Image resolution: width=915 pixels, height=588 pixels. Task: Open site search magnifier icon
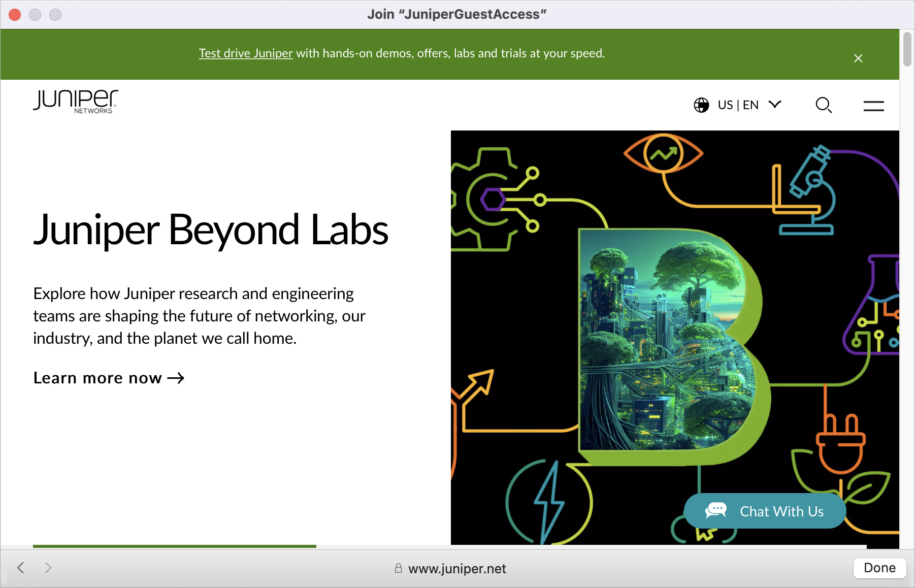pyautogui.click(x=823, y=105)
